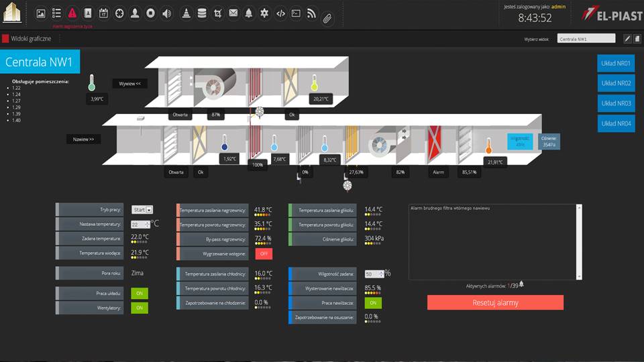Click the envelope mail icon
The height and width of the screenshot is (362, 644).
coord(233,13)
